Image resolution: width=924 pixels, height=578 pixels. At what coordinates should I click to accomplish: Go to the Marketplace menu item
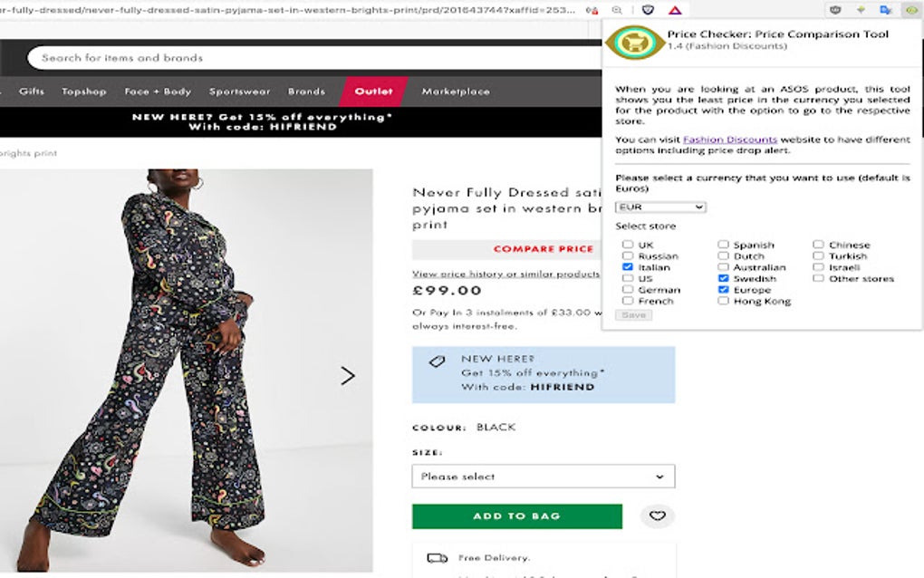pyautogui.click(x=456, y=92)
